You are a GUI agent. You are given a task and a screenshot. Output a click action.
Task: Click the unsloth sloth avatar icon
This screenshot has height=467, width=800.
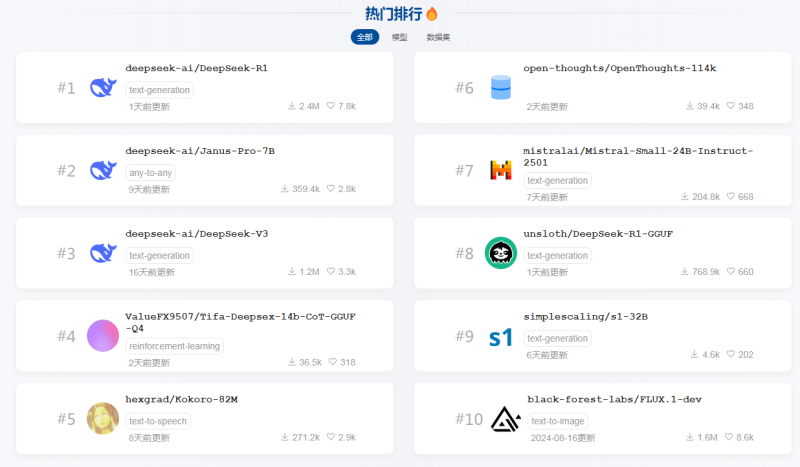501,254
